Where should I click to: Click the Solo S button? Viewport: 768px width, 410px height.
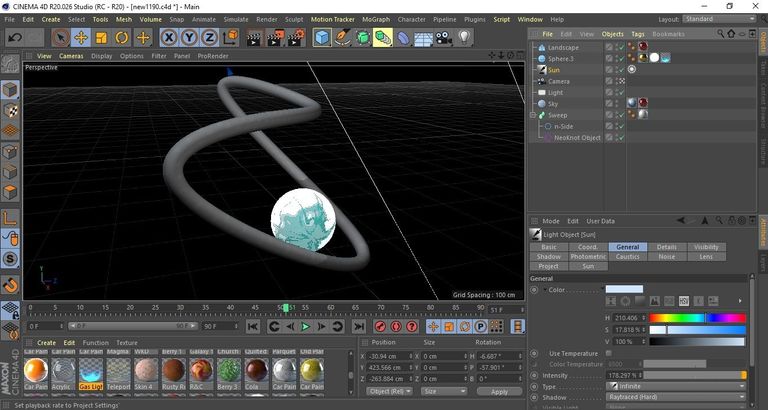tap(10, 259)
